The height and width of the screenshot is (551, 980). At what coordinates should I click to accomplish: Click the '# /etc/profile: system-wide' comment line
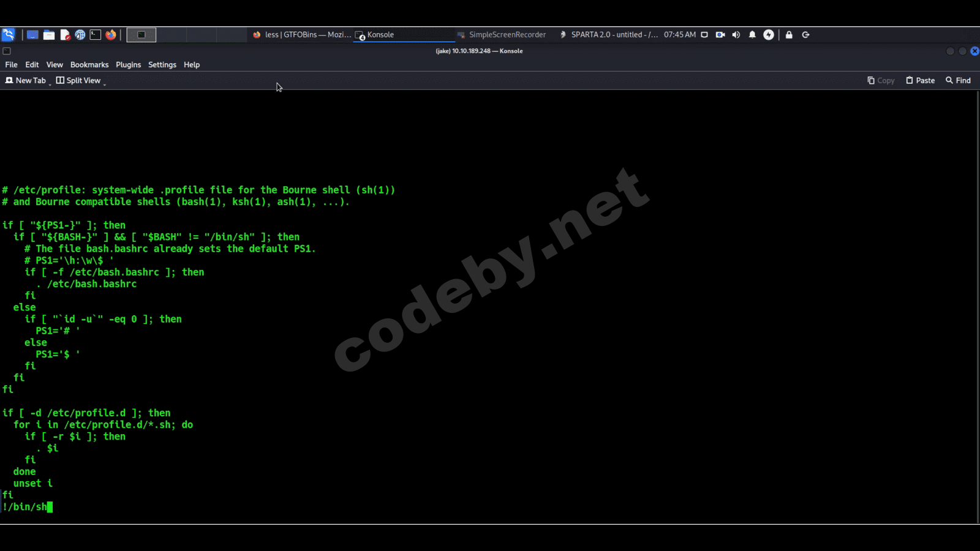[x=198, y=190]
